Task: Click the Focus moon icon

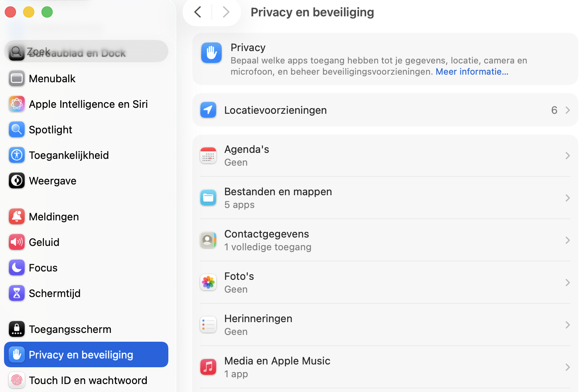Action: tap(16, 267)
